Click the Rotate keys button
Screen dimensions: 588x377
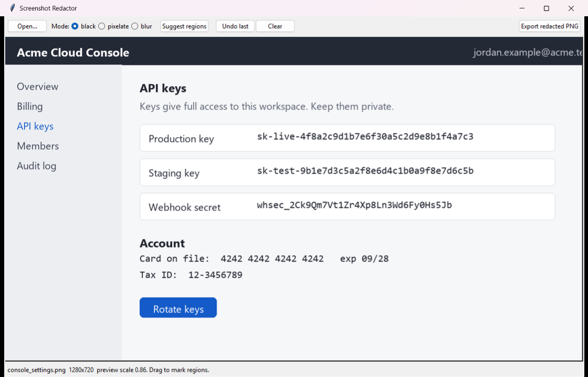(178, 308)
